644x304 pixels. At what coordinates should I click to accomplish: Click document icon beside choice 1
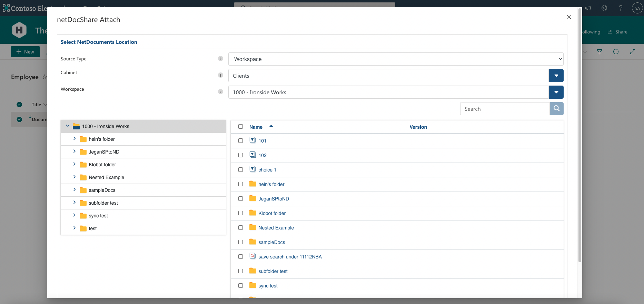tap(253, 169)
